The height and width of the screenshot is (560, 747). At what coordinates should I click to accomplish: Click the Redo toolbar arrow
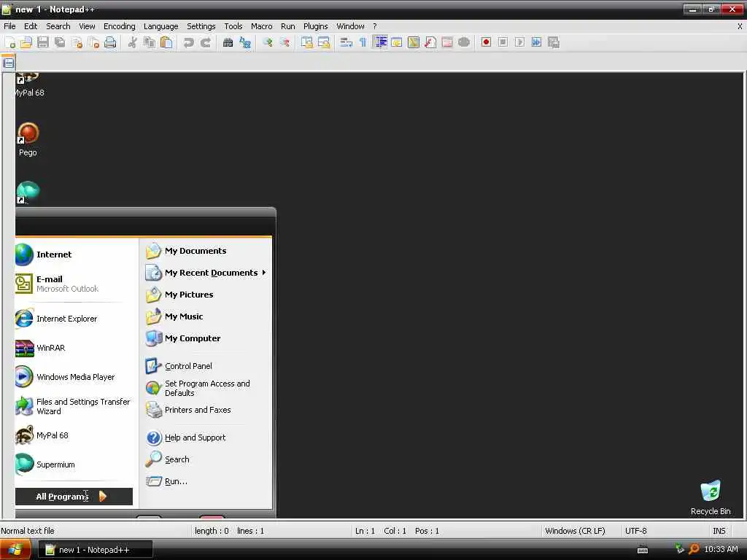pyautogui.click(x=205, y=42)
